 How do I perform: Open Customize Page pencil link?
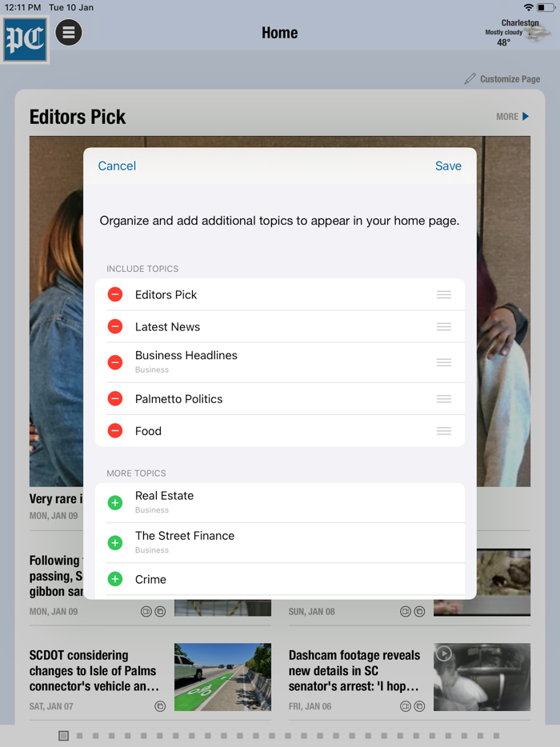tap(502, 78)
